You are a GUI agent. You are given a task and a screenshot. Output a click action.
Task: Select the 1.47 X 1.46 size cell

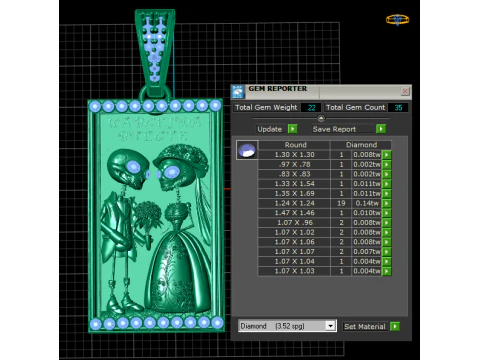tap(294, 213)
